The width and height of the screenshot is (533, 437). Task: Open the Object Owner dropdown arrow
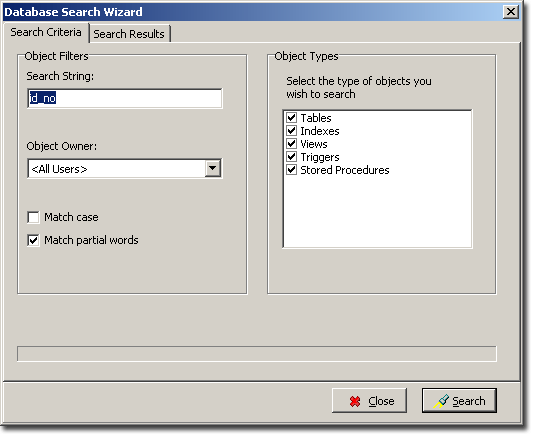[x=212, y=168]
